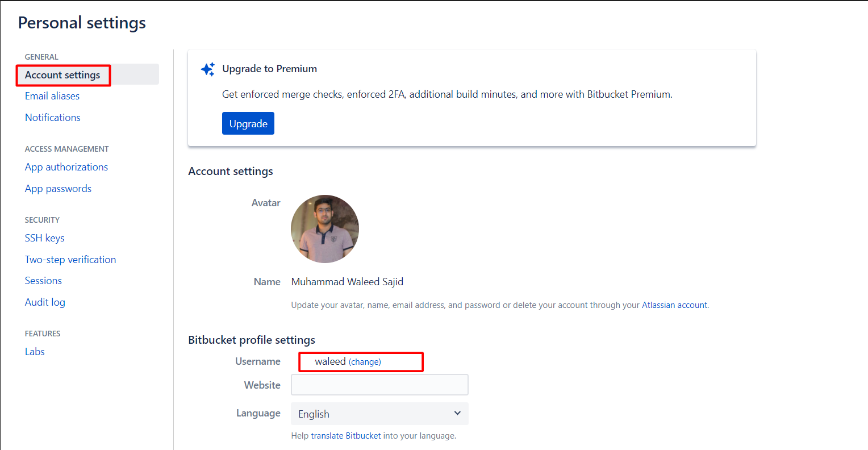The width and height of the screenshot is (868, 450).
Task: Click the username text waleed
Action: pyautogui.click(x=330, y=361)
